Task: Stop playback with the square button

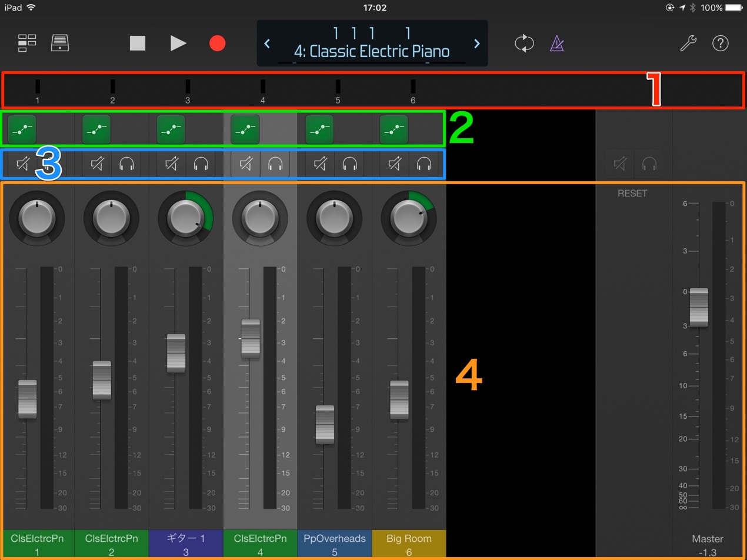Action: tap(138, 43)
